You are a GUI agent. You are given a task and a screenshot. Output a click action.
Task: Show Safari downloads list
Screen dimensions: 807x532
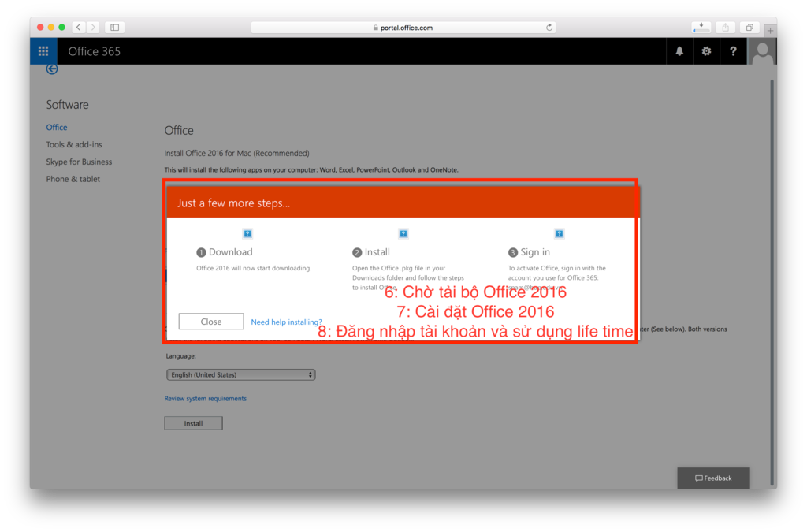click(x=701, y=28)
